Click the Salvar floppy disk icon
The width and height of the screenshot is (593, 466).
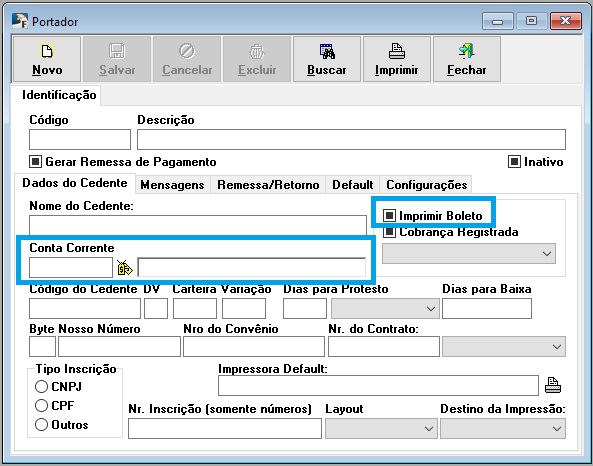click(x=117, y=51)
